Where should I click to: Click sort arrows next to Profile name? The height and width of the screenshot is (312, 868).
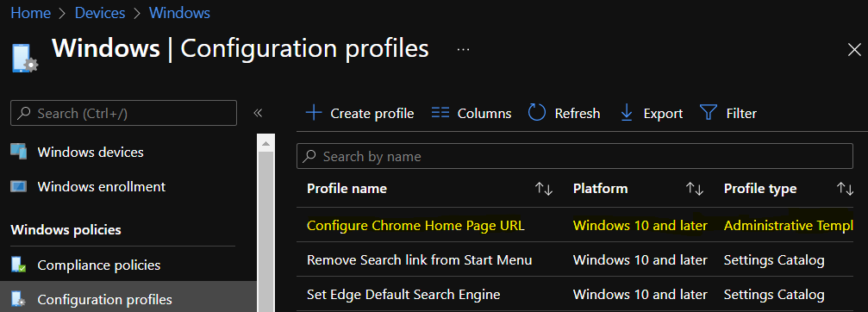[x=544, y=189]
